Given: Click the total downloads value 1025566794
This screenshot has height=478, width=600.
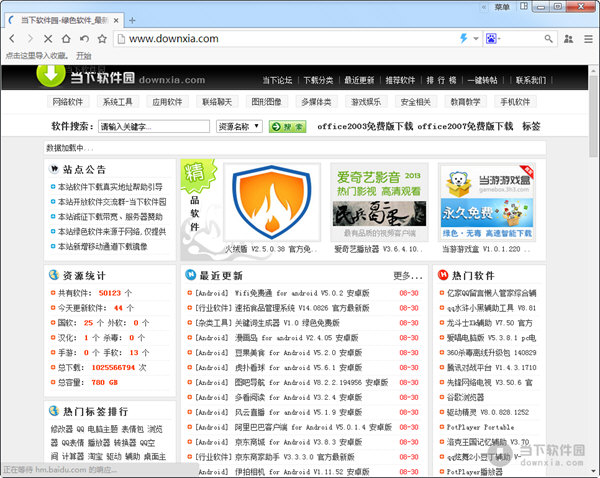Looking at the screenshot, I should tap(113, 367).
